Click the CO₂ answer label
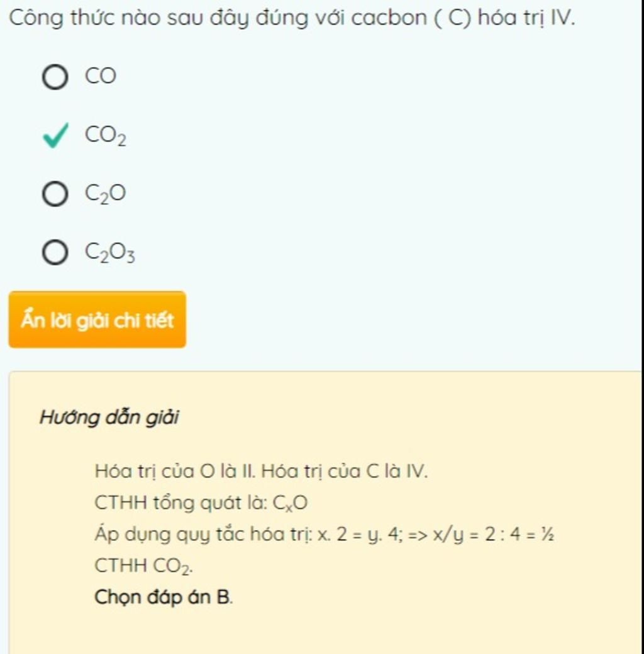 pos(106,136)
